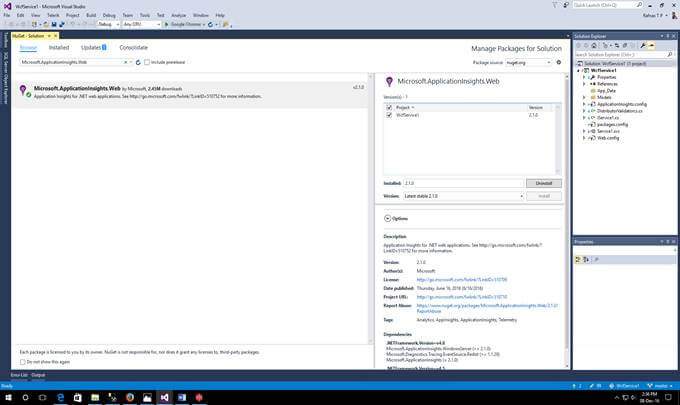Expand the Properties node in Solution Explorer

pos(584,77)
